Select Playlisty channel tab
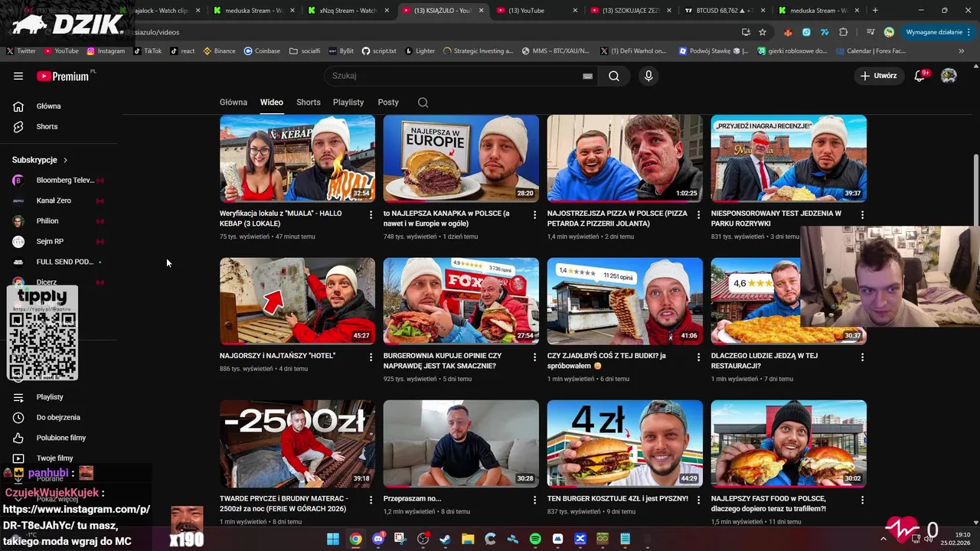Viewport: 980px width, 551px height. 348,103
